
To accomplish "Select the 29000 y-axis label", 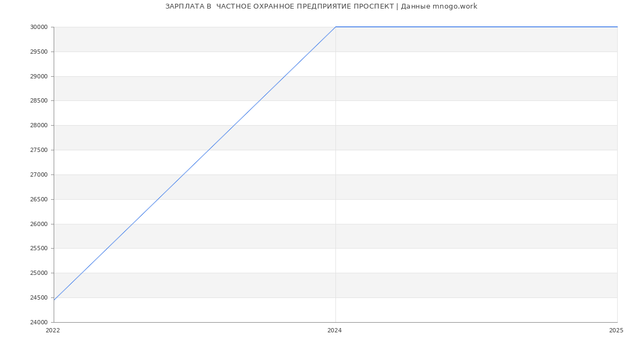I will [x=39, y=77].
